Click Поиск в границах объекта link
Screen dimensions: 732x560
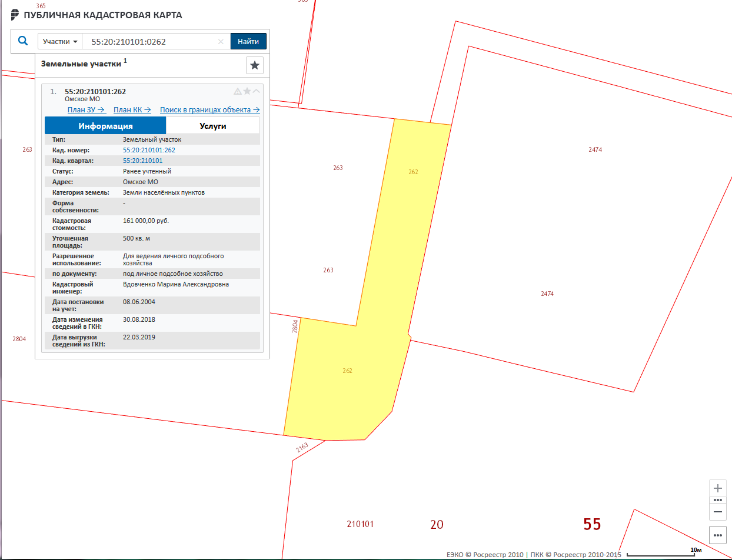tap(209, 110)
